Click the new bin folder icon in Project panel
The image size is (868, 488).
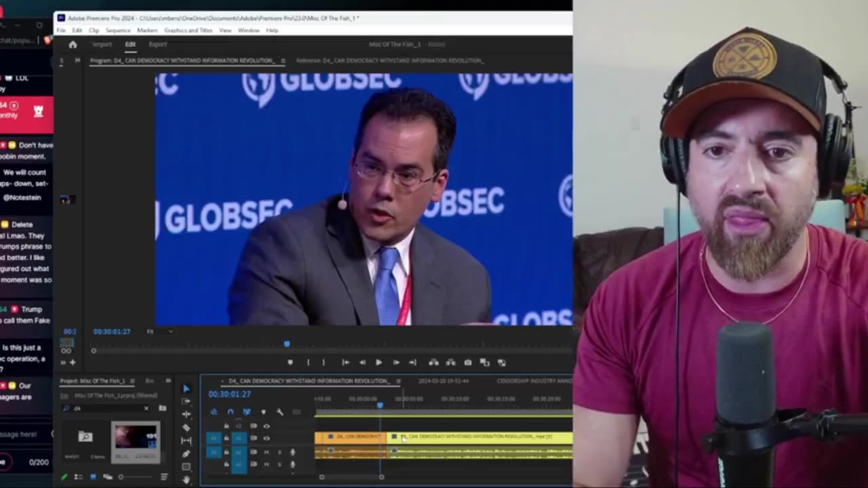(x=163, y=408)
